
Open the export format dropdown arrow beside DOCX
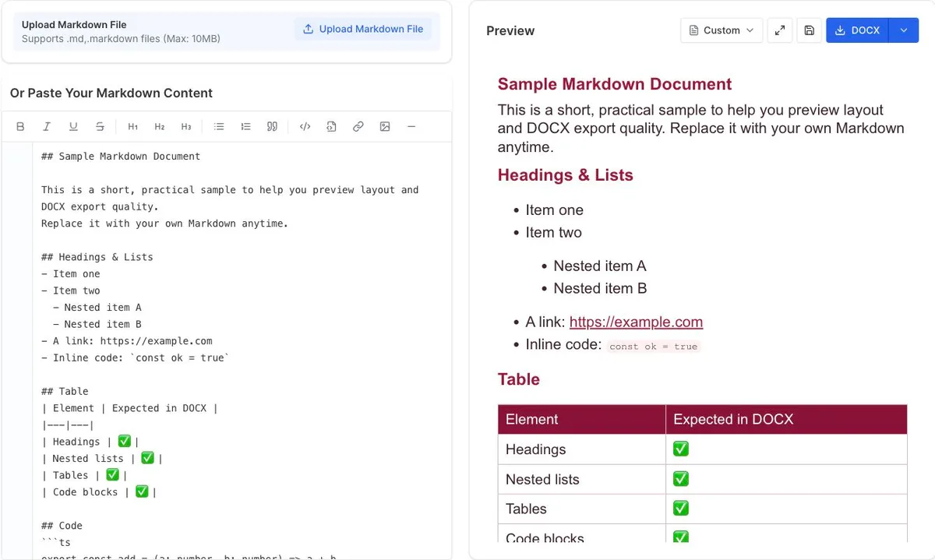(904, 30)
